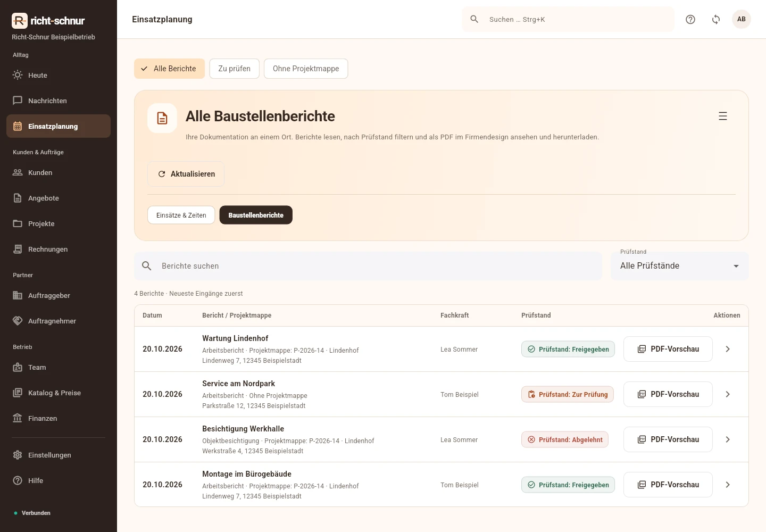Open Einstellungen
This screenshot has width=766, height=532.
(x=59, y=455)
